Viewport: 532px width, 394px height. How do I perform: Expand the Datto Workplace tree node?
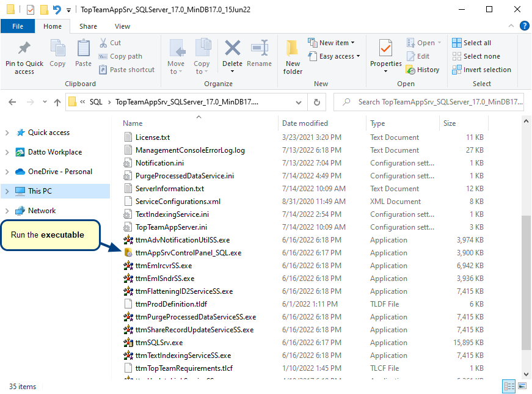7,152
